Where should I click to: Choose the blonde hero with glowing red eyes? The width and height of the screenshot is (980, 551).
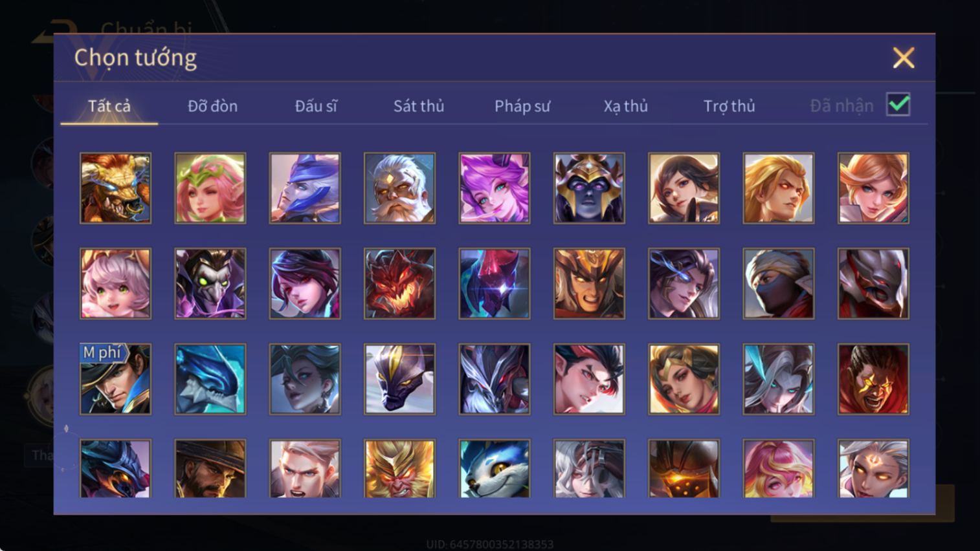click(779, 188)
